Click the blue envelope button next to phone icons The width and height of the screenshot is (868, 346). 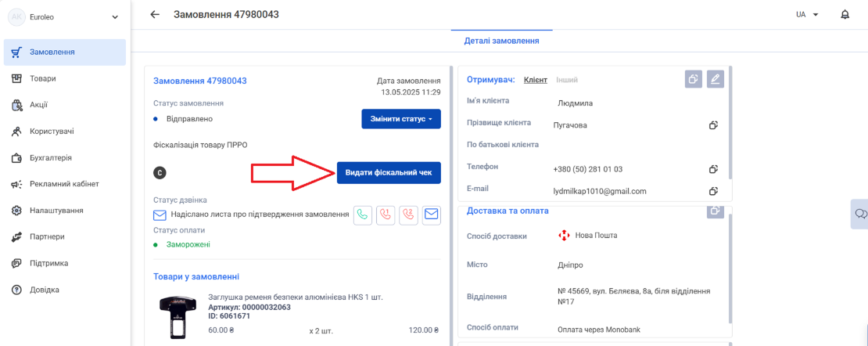click(432, 215)
